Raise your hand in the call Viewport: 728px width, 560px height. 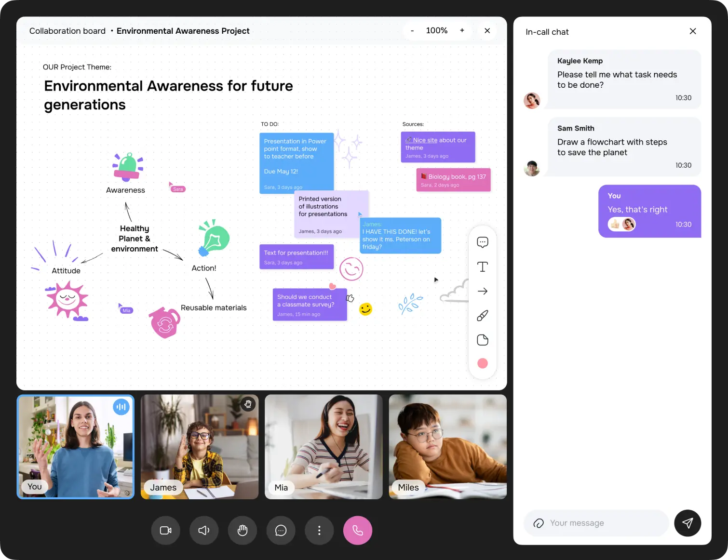[x=243, y=530]
